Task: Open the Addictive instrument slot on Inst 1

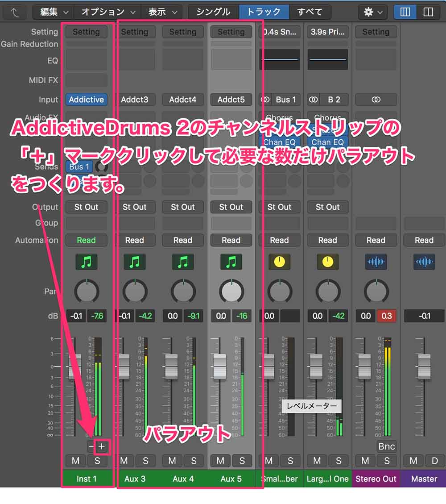Action: 87,100
